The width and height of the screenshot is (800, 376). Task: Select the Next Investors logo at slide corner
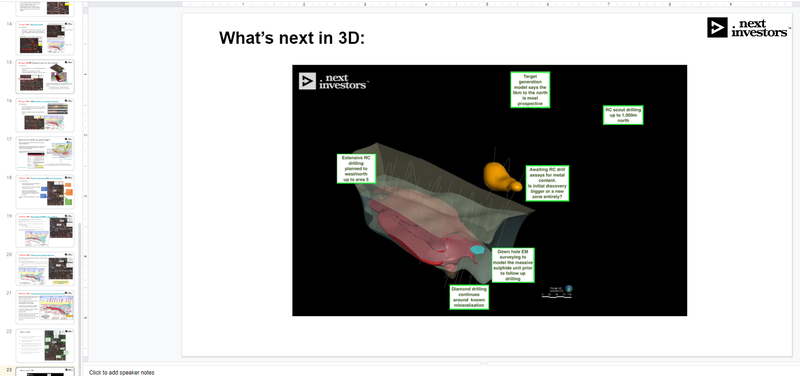(x=748, y=28)
